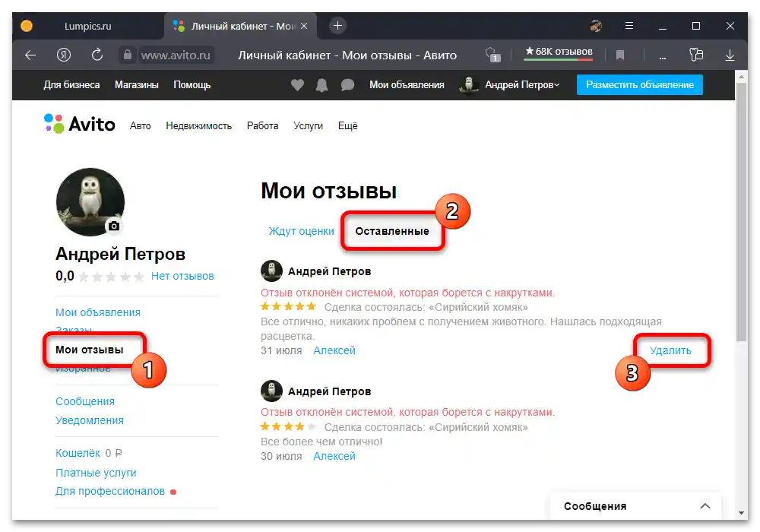Click the www.avito.ru address field
The width and height of the screenshot is (760, 532).
176,55
